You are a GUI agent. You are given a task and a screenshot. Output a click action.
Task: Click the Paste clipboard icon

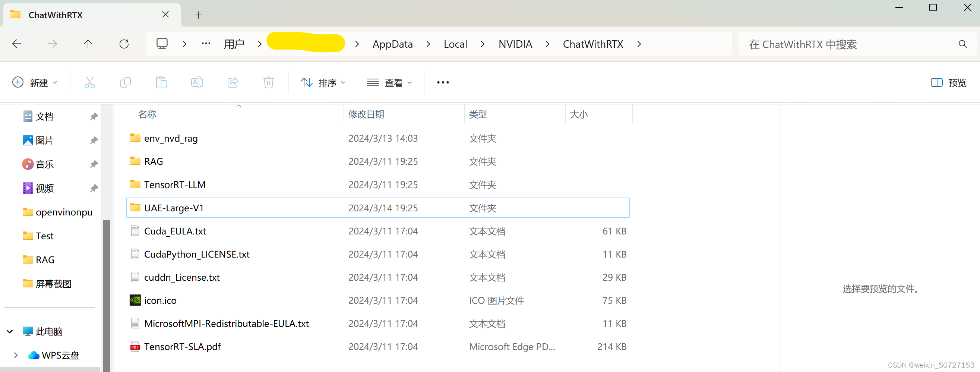[x=161, y=82]
